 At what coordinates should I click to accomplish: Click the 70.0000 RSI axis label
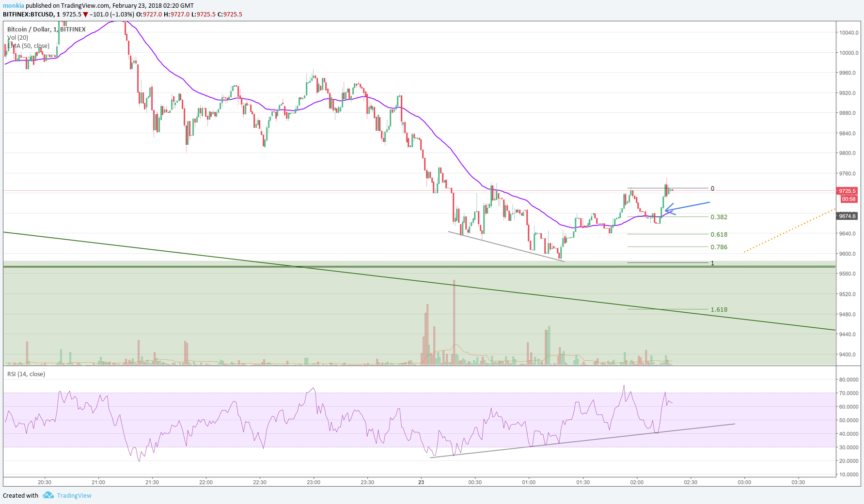coord(849,393)
